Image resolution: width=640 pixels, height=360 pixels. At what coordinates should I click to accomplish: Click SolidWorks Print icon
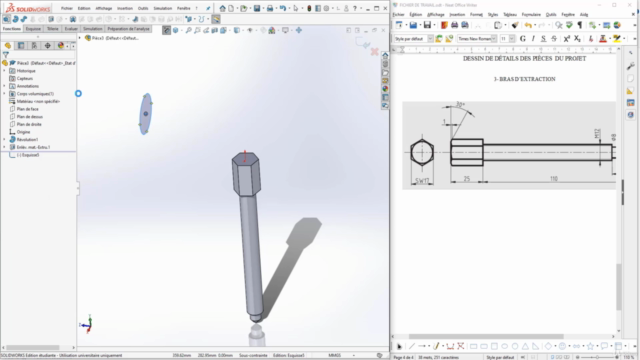(x=270, y=8)
